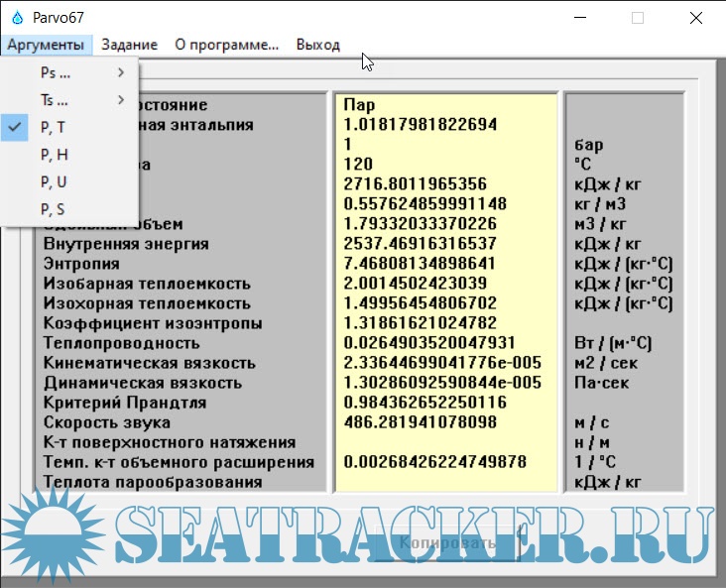The image size is (726, 588).
Task: Click the Энтропия row label
Action: click(x=81, y=264)
